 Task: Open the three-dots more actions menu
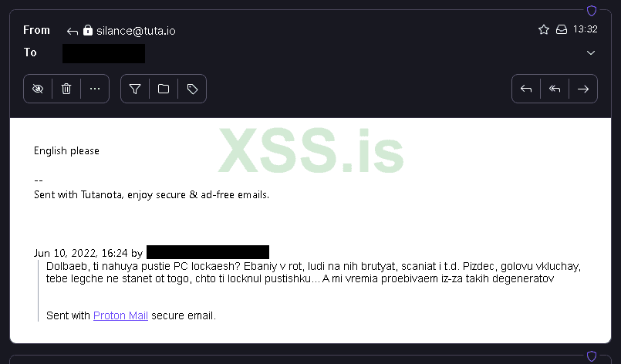(95, 89)
